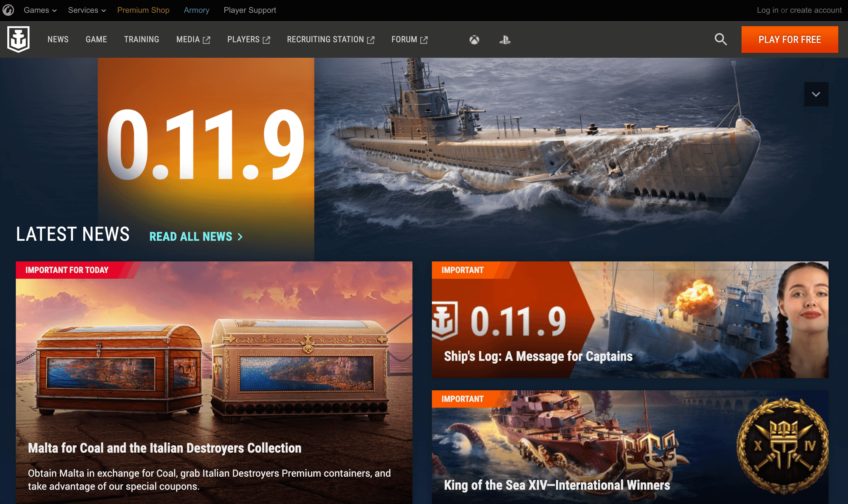Click the external link icon beside Players

pyautogui.click(x=266, y=40)
